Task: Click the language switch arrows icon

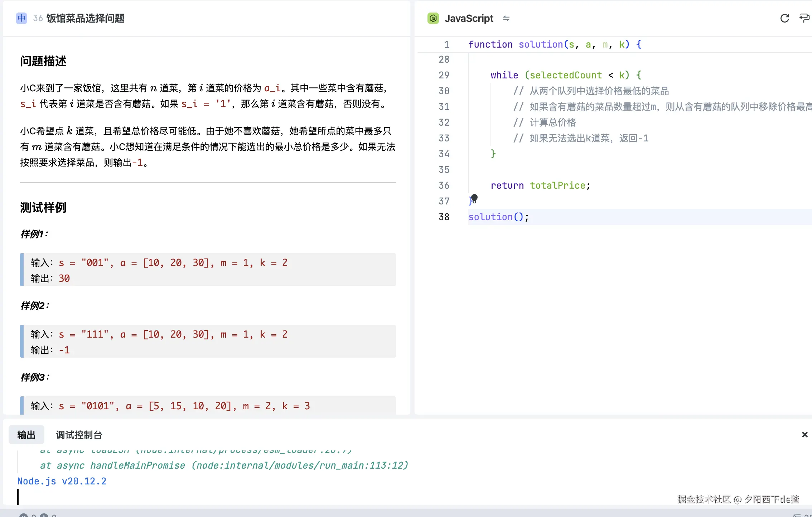Action: (x=506, y=18)
